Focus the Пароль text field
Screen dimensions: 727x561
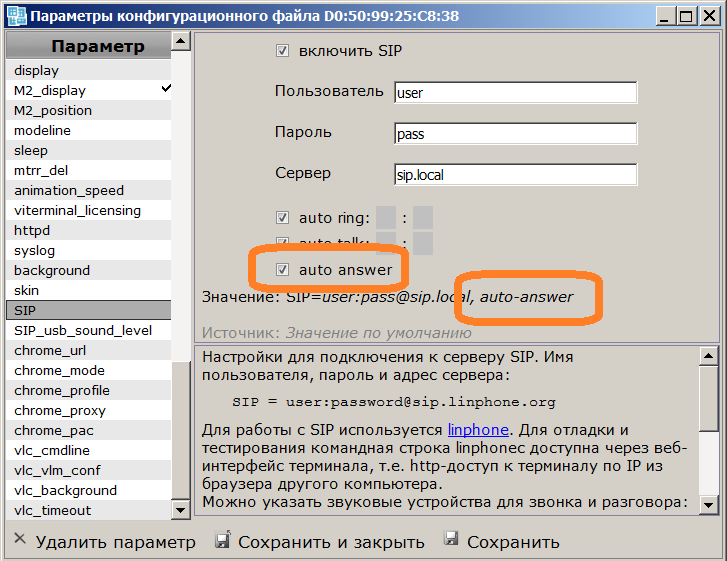point(515,133)
